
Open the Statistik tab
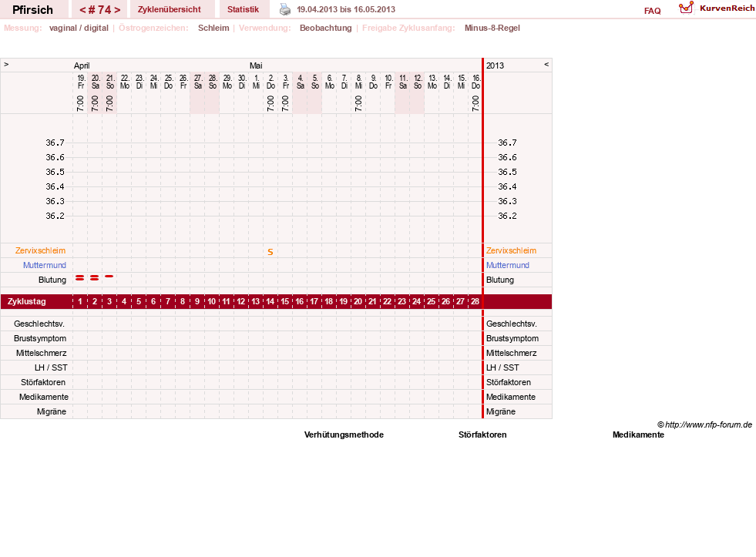tap(243, 10)
